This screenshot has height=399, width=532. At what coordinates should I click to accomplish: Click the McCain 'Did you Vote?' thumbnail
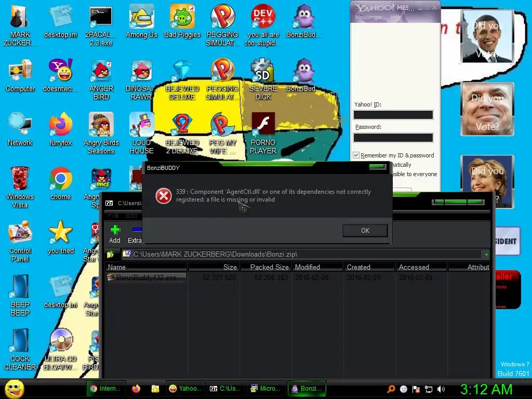tap(487, 109)
